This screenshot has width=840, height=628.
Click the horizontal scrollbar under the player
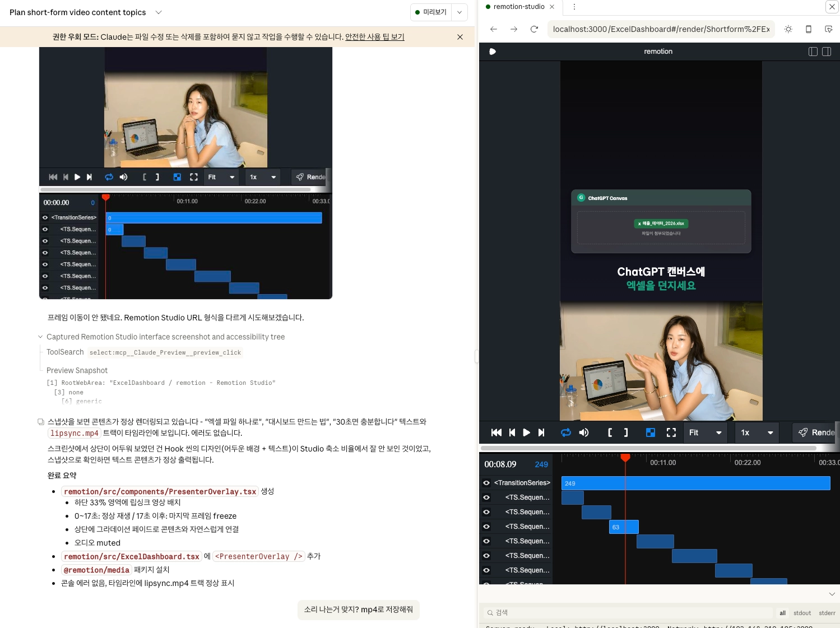(649, 448)
